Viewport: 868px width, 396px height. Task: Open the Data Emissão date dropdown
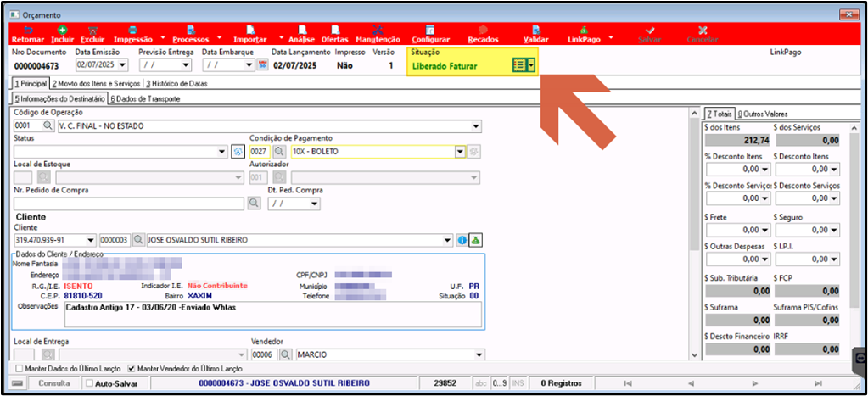122,66
